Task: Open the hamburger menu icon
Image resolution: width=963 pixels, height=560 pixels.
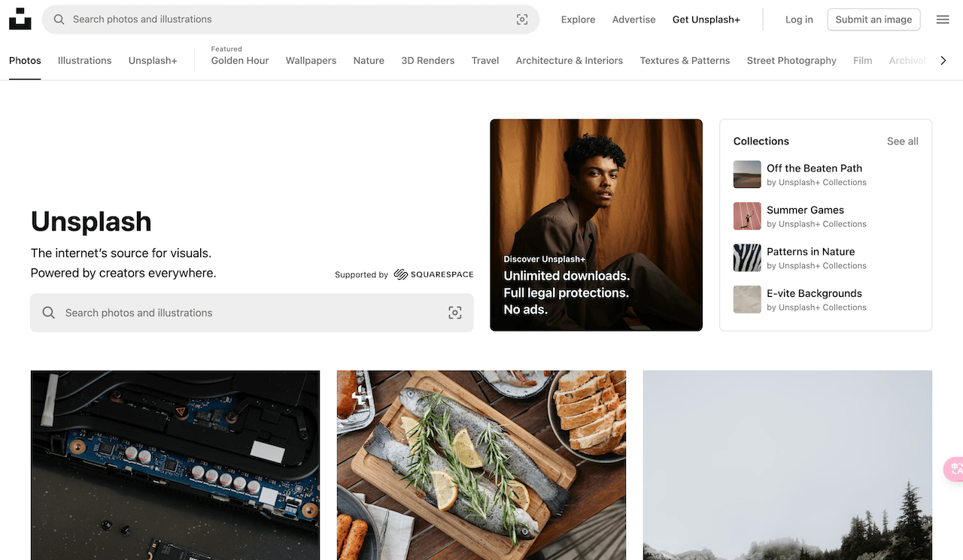Action: pos(943,20)
